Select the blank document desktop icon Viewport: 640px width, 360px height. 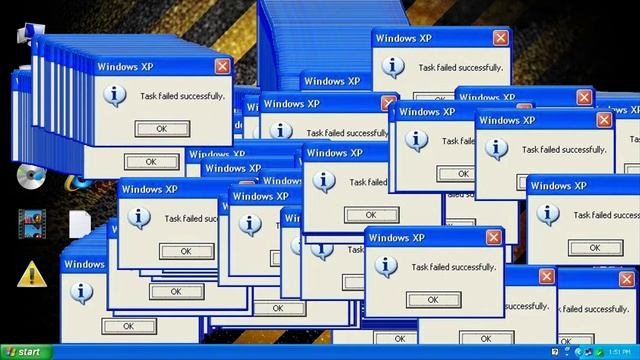(80, 224)
